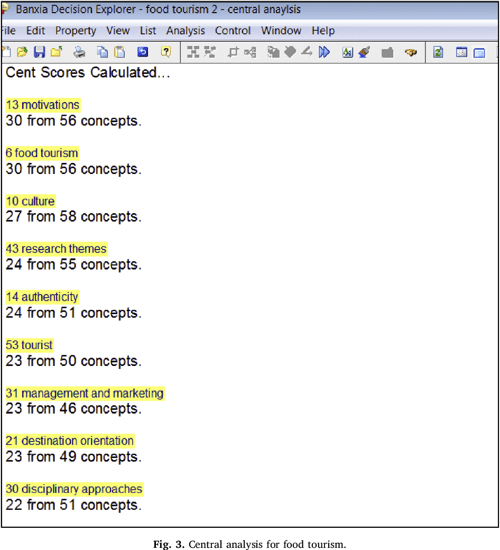Select the '6 food tourism' concept
This screenshot has width=500, height=550.
[x=42, y=153]
